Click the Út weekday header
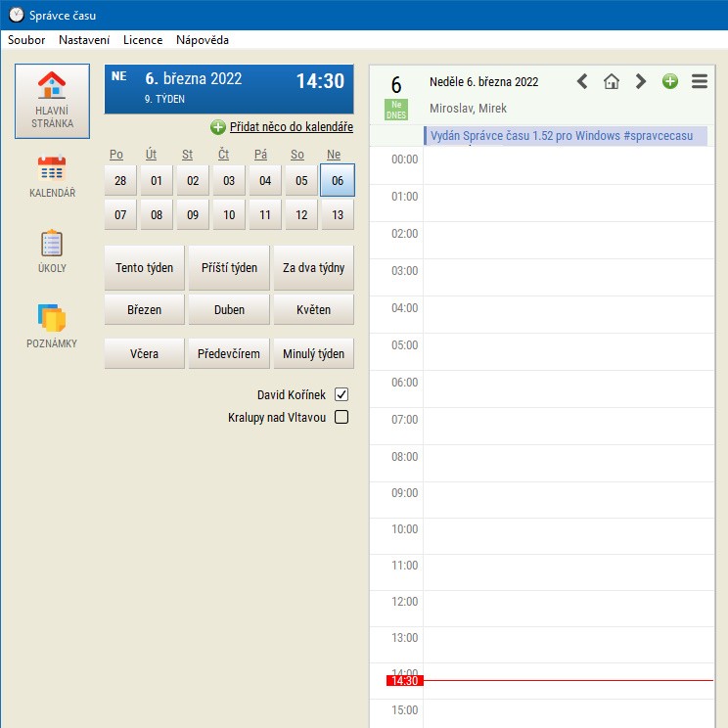The height and width of the screenshot is (728, 728). click(x=152, y=155)
